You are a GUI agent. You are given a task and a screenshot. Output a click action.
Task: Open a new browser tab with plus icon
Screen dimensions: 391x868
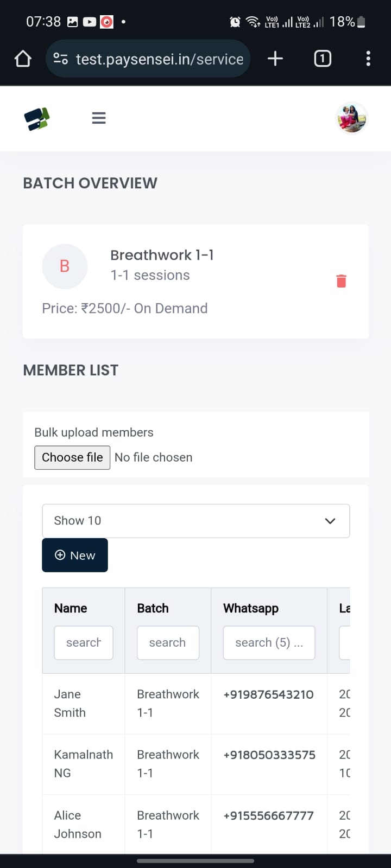pos(275,59)
